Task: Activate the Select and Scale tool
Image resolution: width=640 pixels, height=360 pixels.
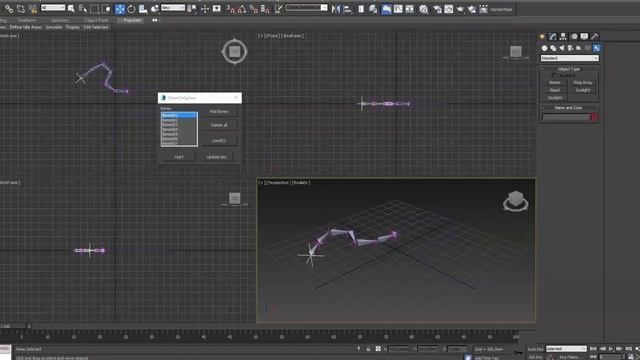Action: [x=143, y=9]
